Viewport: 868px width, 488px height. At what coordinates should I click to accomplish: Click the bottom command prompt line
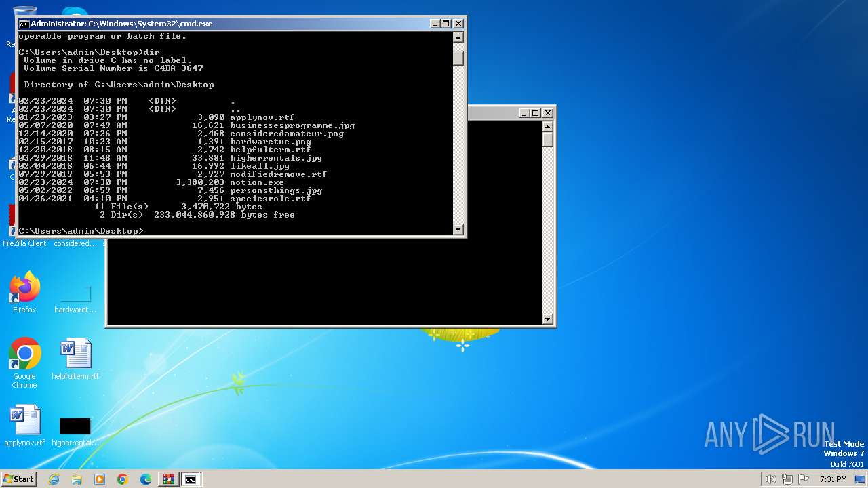(x=81, y=231)
